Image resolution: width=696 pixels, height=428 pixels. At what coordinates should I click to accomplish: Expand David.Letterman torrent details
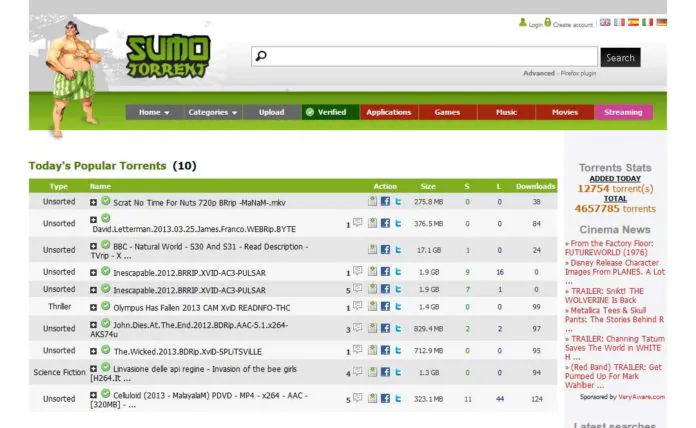pyautogui.click(x=93, y=220)
